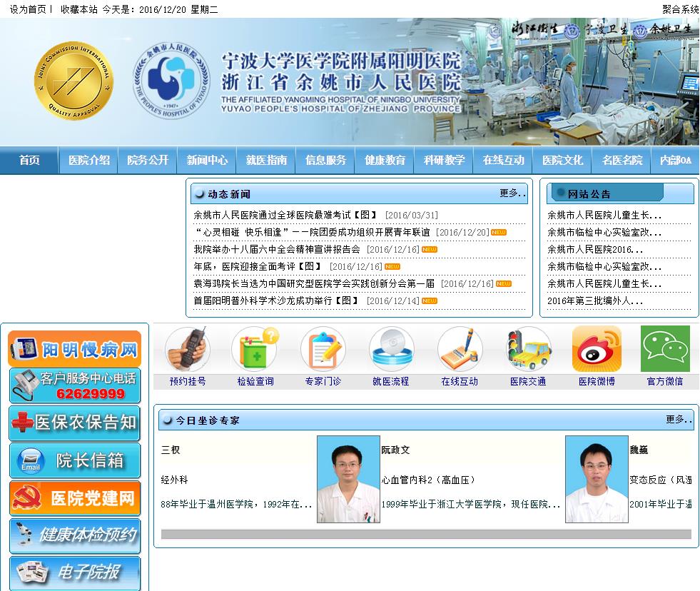Click the 设为首页 link
700x591 pixels.
28,9
